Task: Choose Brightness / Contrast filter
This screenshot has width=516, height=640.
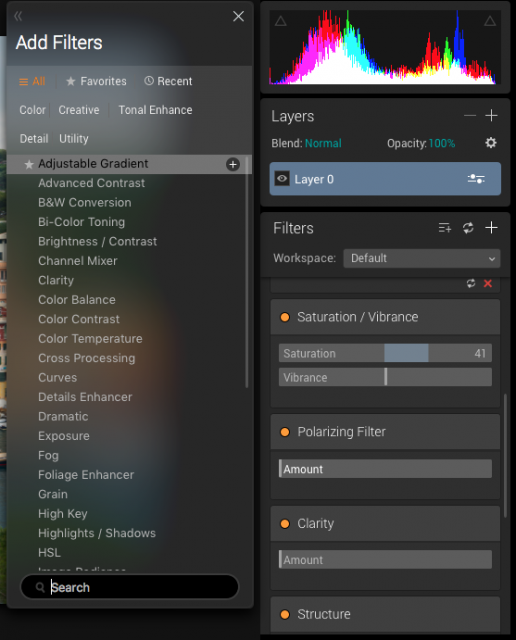Action: tap(98, 241)
